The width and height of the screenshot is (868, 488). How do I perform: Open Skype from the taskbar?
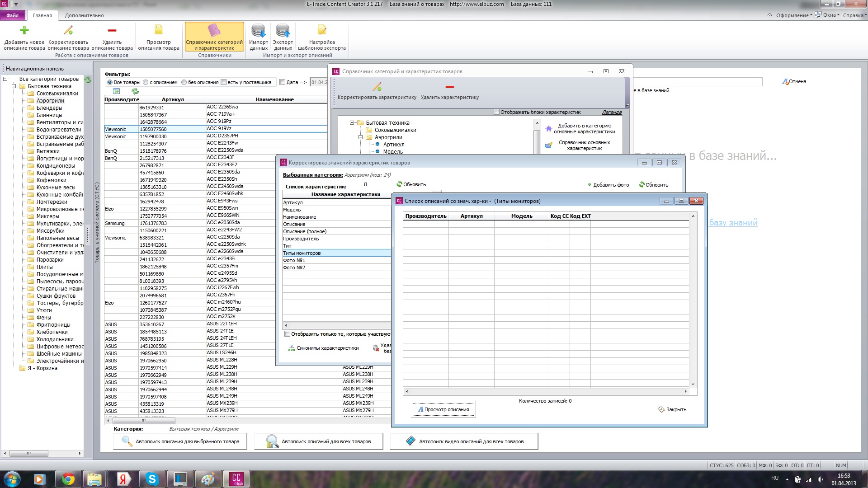click(152, 479)
